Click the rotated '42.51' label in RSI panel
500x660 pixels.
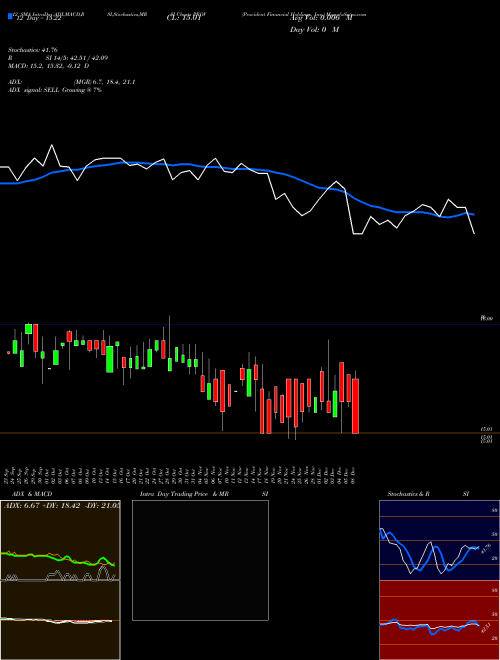tap(486, 628)
